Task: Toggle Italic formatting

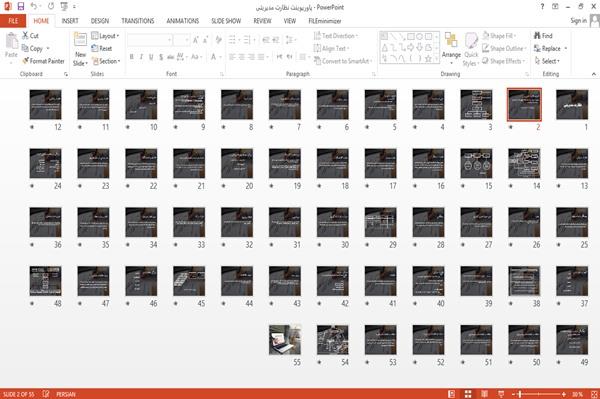Action: pyautogui.click(x=141, y=57)
